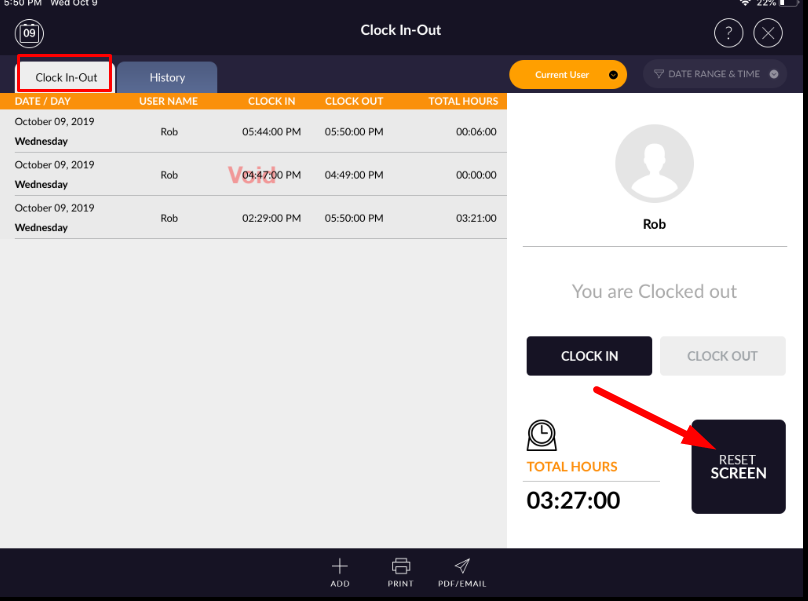Switch to the History tab

tap(167, 77)
